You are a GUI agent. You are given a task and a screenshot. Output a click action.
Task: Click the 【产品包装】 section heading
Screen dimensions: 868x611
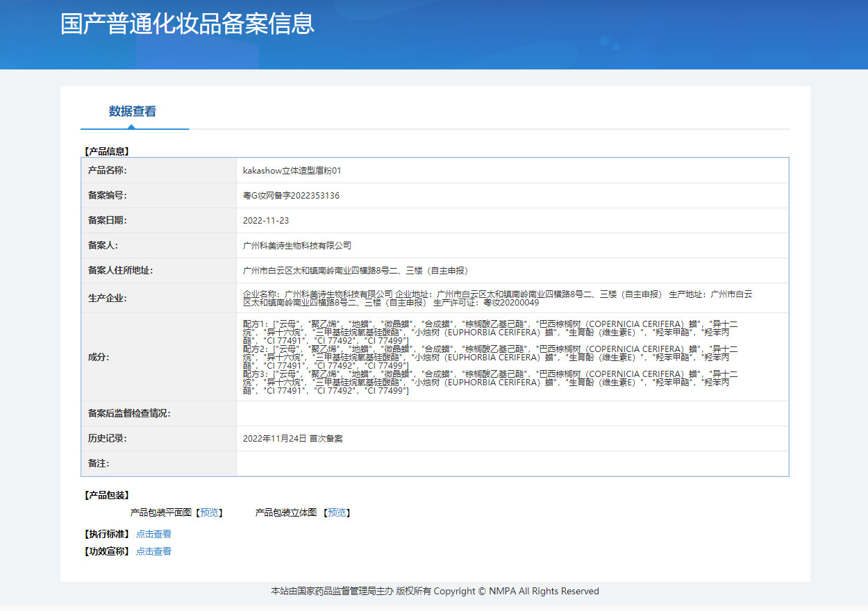click(x=106, y=495)
